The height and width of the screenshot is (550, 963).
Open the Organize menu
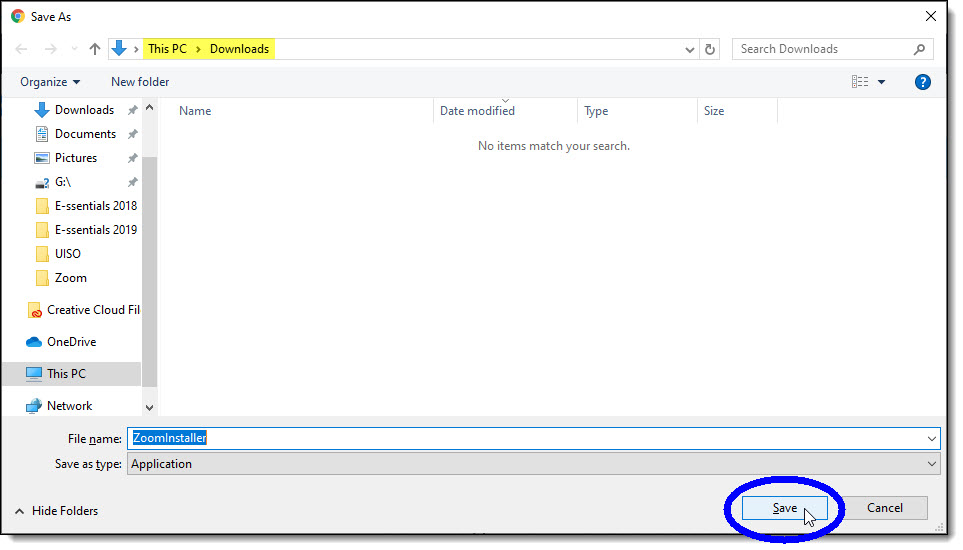pos(50,82)
